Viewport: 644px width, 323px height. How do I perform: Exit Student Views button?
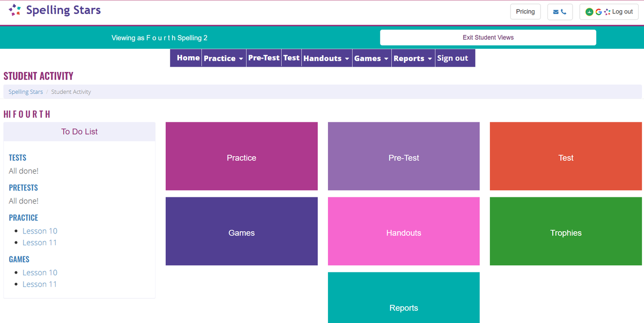pyautogui.click(x=488, y=38)
